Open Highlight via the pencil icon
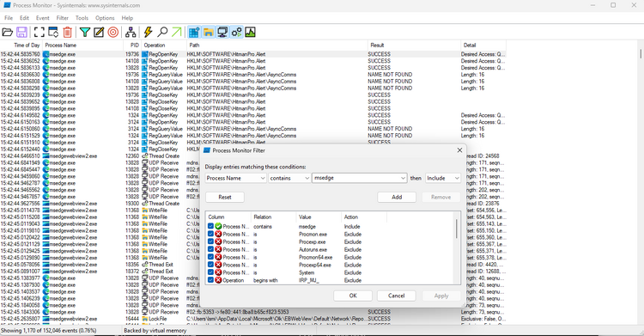The image size is (644, 336). click(99, 32)
